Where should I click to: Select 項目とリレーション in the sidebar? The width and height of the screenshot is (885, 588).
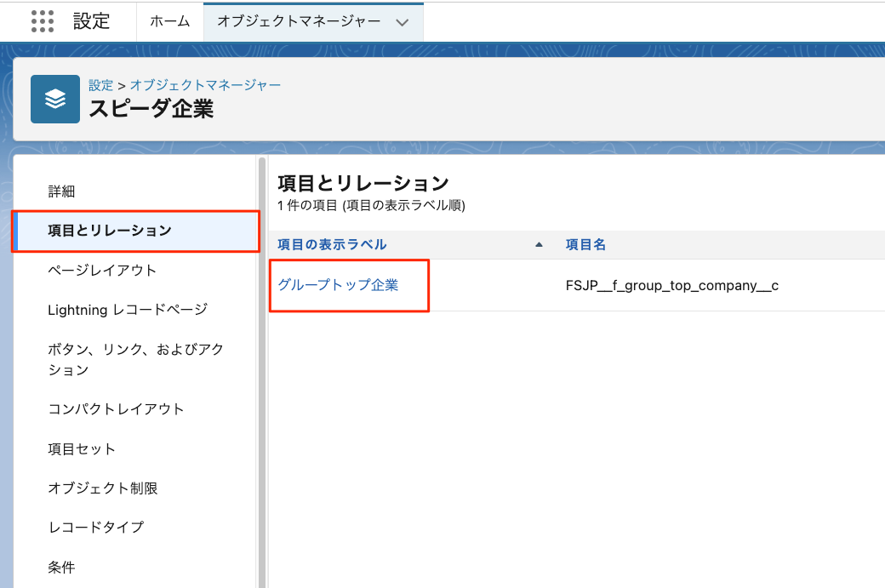pos(110,231)
